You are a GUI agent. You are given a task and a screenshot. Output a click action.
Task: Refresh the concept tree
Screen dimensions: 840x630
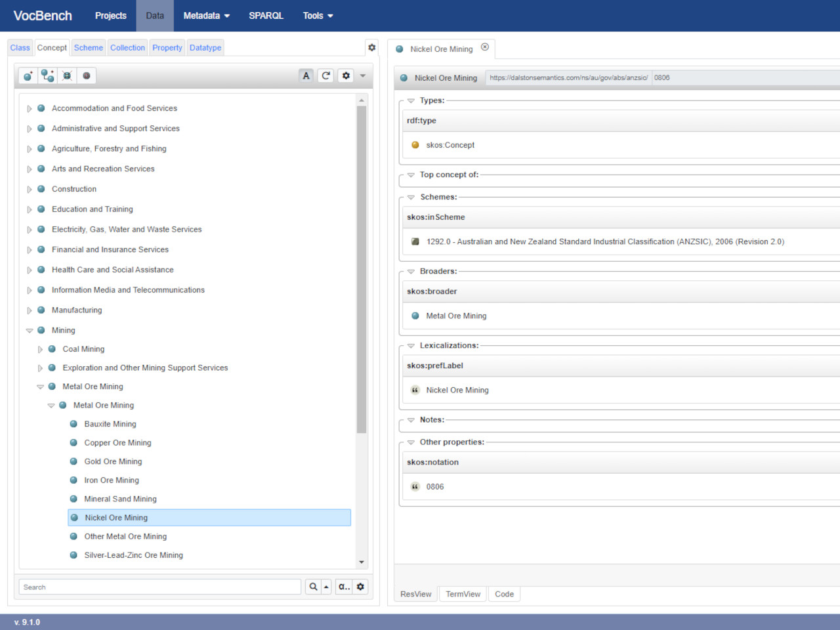tap(325, 76)
